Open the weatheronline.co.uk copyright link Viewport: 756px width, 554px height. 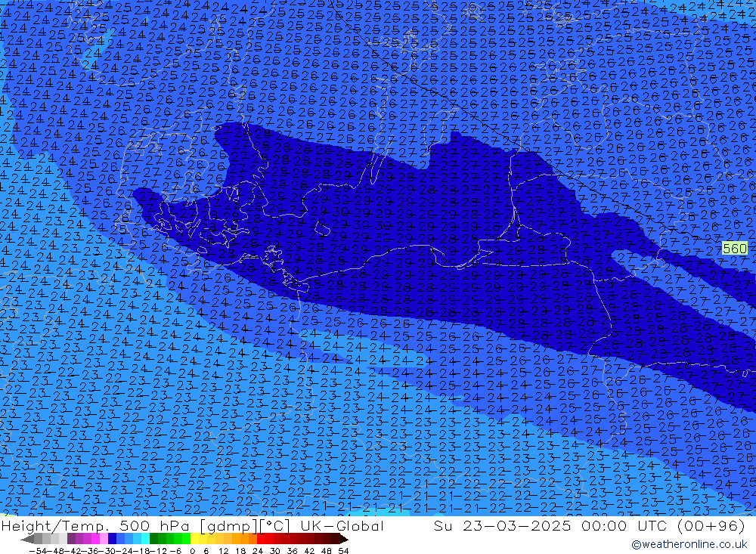(689, 544)
